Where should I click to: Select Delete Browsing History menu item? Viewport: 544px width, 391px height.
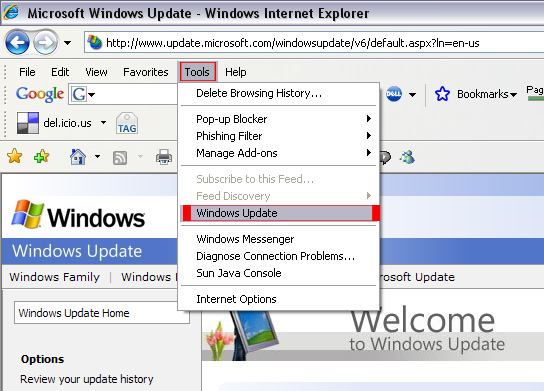(278, 93)
